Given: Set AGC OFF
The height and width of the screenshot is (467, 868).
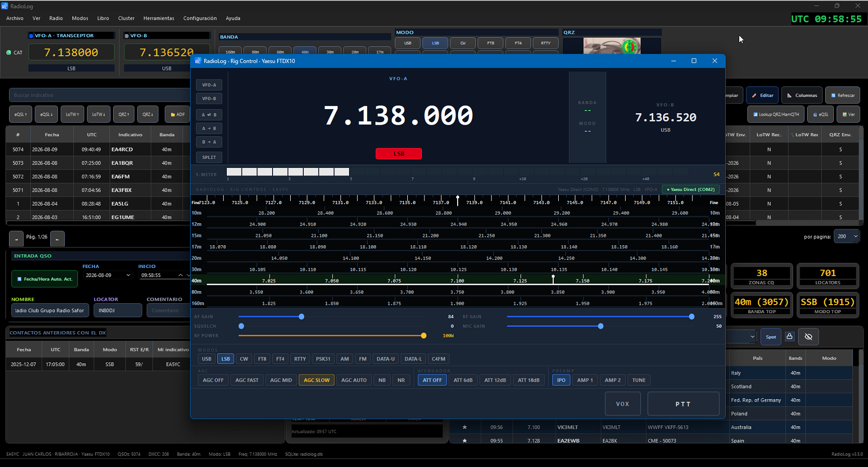Looking at the screenshot, I should coord(213,380).
